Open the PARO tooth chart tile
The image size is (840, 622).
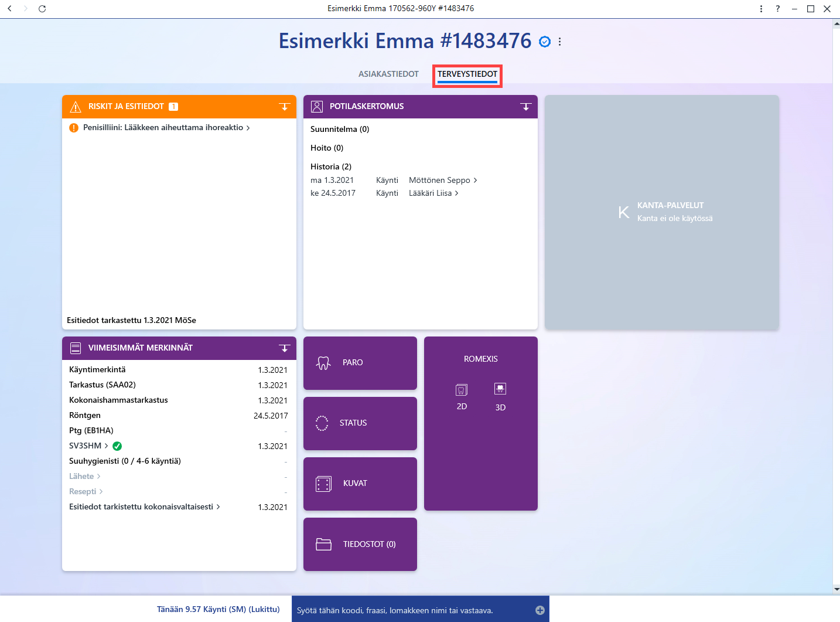pos(360,363)
